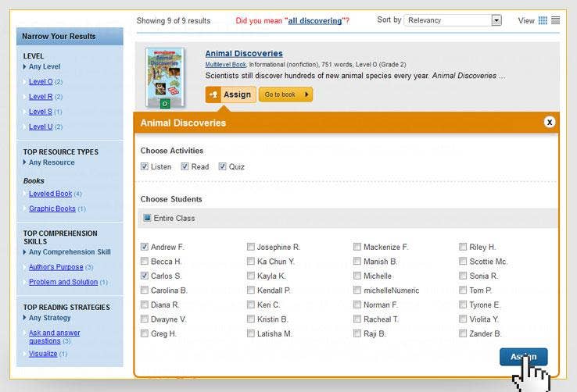
Task: Check student Keri C.
Action: 251,305
